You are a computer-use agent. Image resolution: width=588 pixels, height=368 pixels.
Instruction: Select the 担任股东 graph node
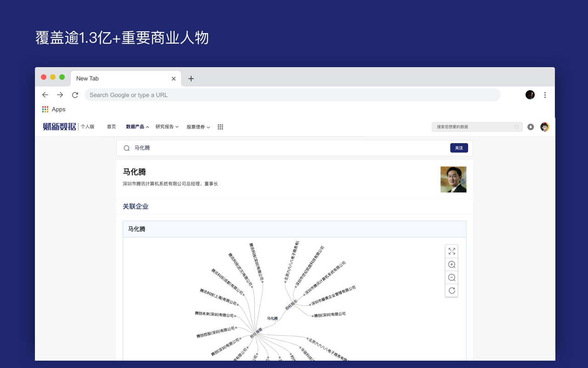pos(292,305)
